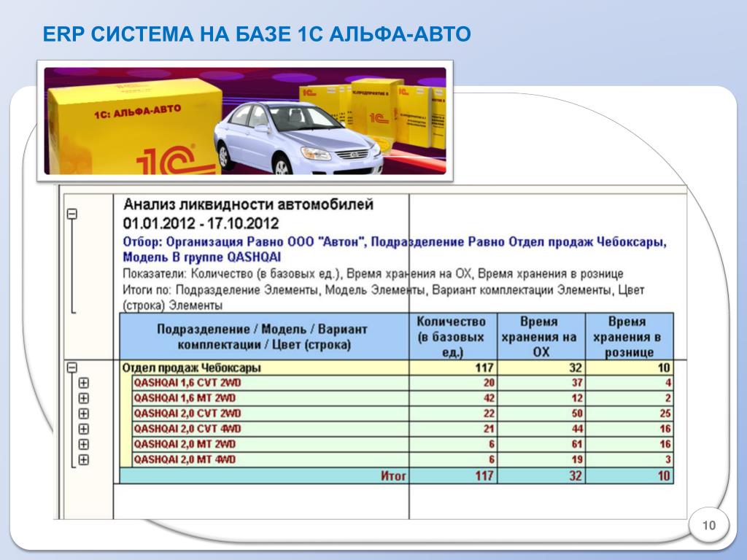Screen dimensions: 747x560
Task: Expand the QASHQAI 2,0 MT 4WD row
Action: pos(83,459)
